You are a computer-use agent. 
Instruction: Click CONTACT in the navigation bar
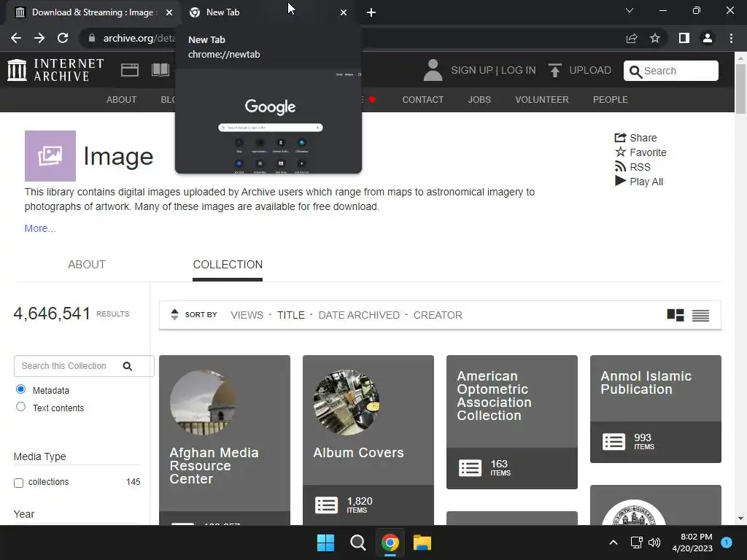click(x=422, y=99)
